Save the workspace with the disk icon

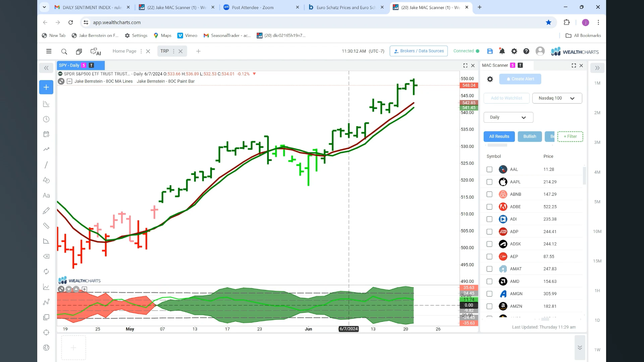(x=490, y=51)
